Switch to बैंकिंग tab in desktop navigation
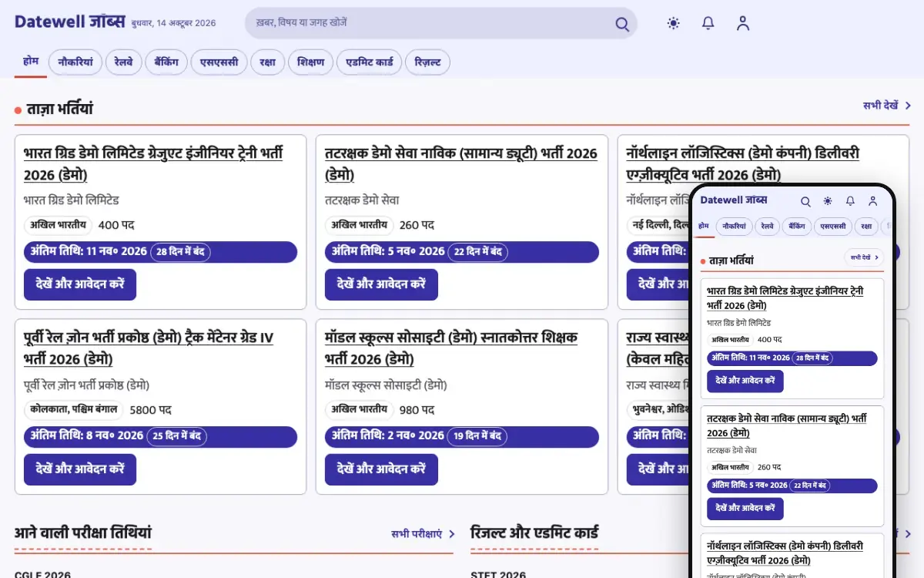This screenshot has height=578, width=924. point(166,62)
